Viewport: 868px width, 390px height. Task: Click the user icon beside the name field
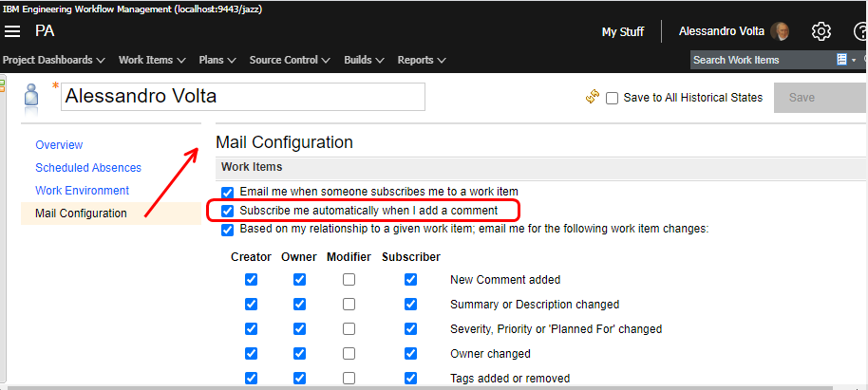point(32,98)
